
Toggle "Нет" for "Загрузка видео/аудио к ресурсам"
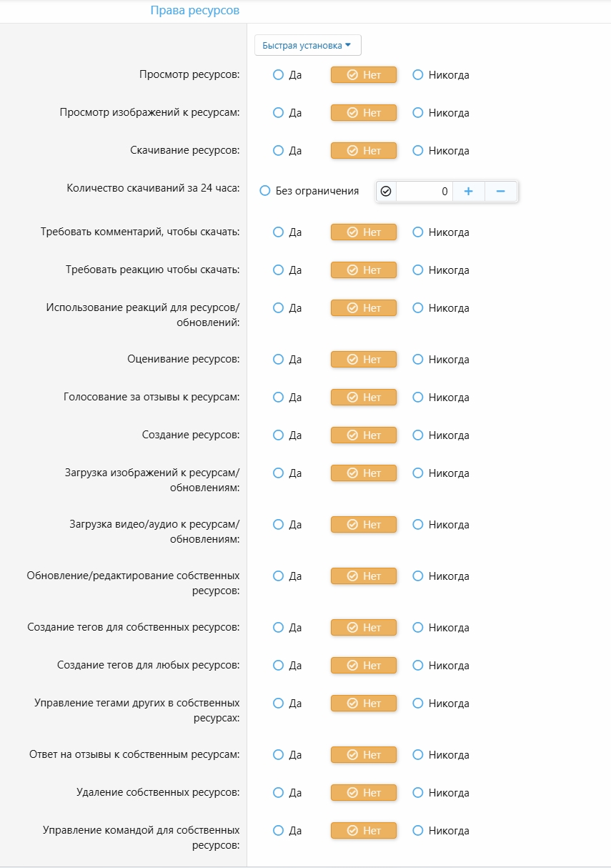(x=363, y=524)
